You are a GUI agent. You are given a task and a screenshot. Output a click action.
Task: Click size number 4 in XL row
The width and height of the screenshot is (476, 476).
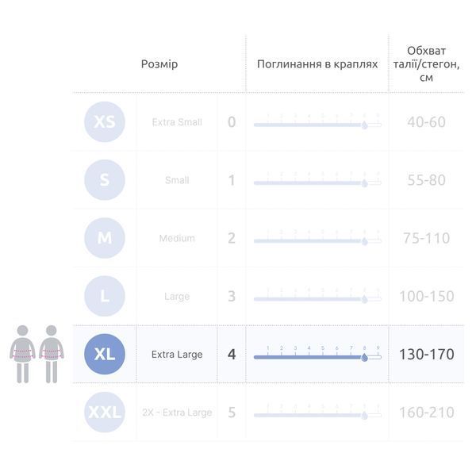[232, 355]
